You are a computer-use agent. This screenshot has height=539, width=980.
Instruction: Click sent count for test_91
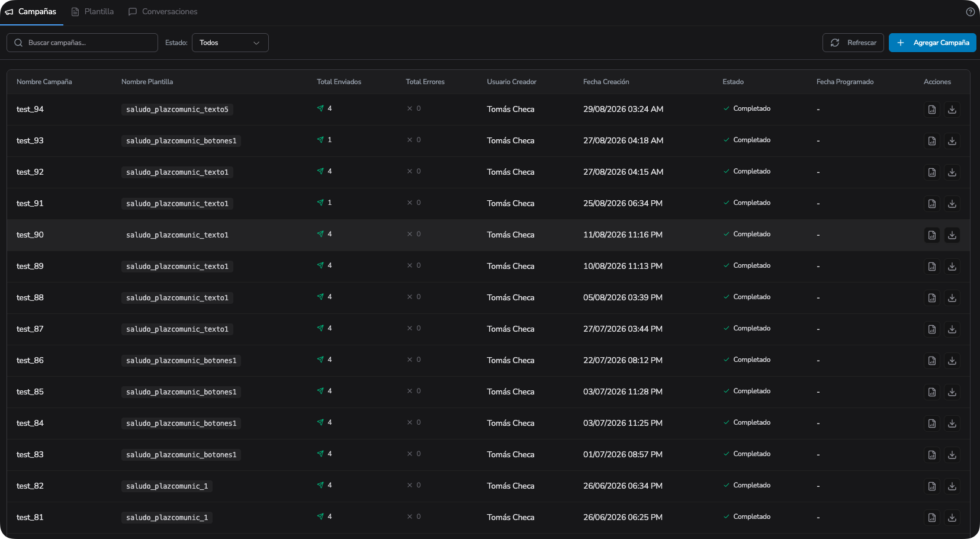(x=324, y=203)
